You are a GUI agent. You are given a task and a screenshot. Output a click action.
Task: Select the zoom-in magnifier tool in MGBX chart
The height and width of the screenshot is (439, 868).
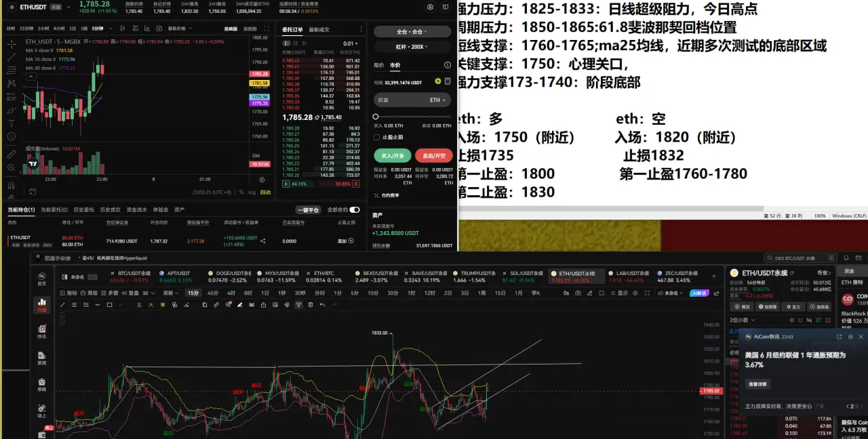click(12, 167)
